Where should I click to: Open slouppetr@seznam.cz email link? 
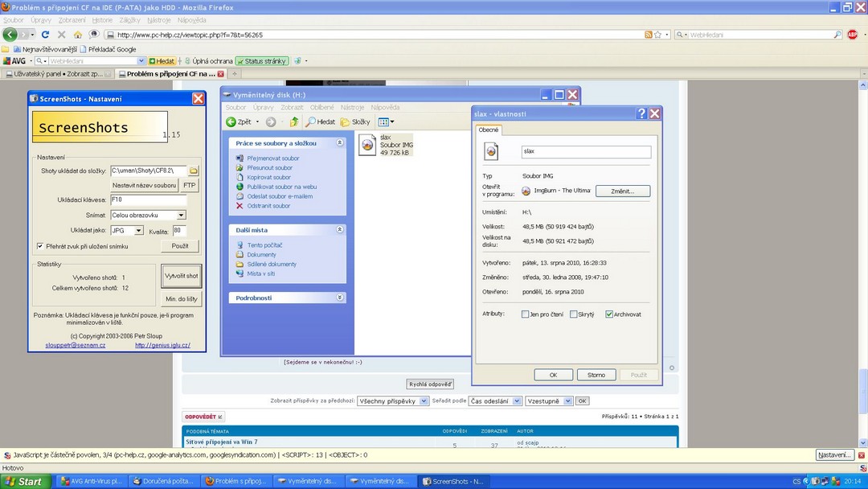(76, 345)
